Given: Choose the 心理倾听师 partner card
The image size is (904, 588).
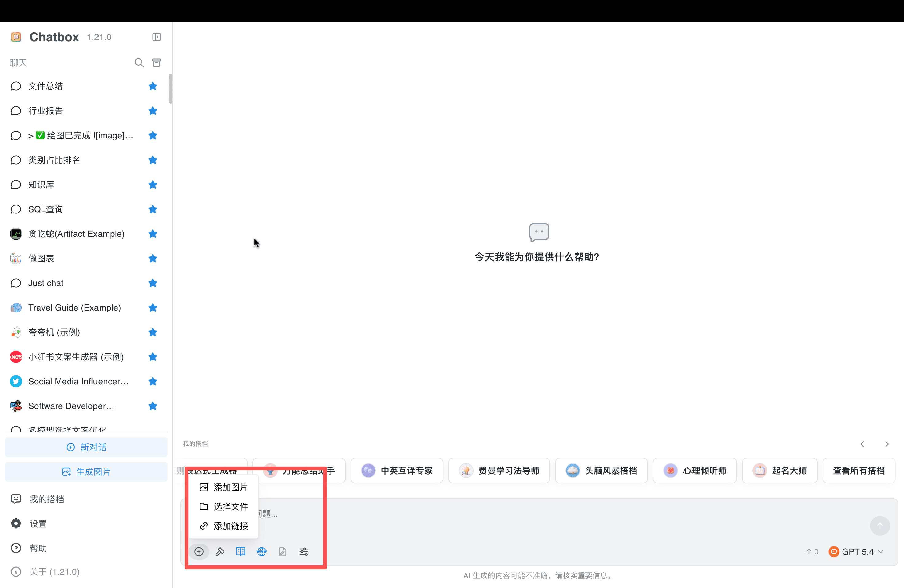Looking at the screenshot, I should tap(694, 471).
